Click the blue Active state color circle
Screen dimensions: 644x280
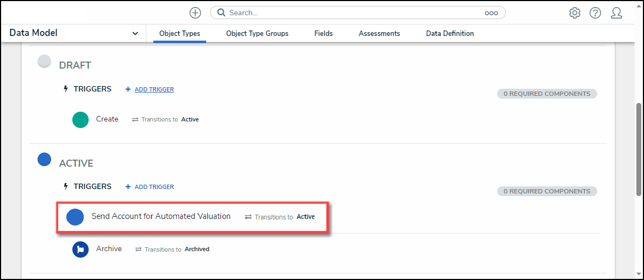[44, 160]
